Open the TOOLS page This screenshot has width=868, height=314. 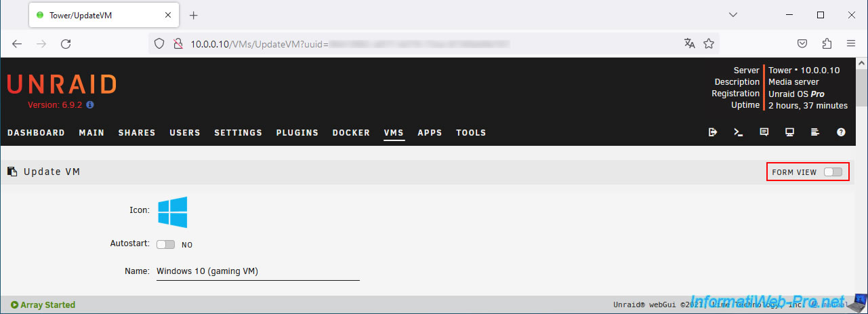click(x=471, y=133)
